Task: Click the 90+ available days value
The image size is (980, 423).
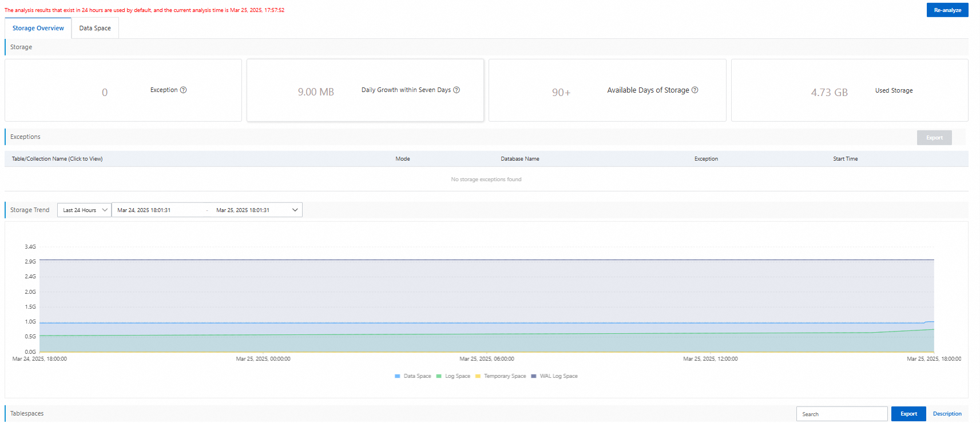Action: [x=561, y=93]
